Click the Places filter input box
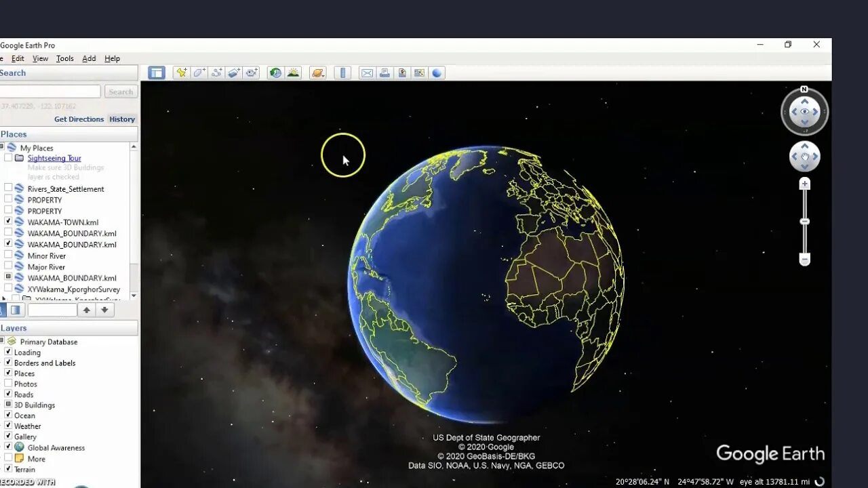The height and width of the screenshot is (488, 868). tap(52, 310)
